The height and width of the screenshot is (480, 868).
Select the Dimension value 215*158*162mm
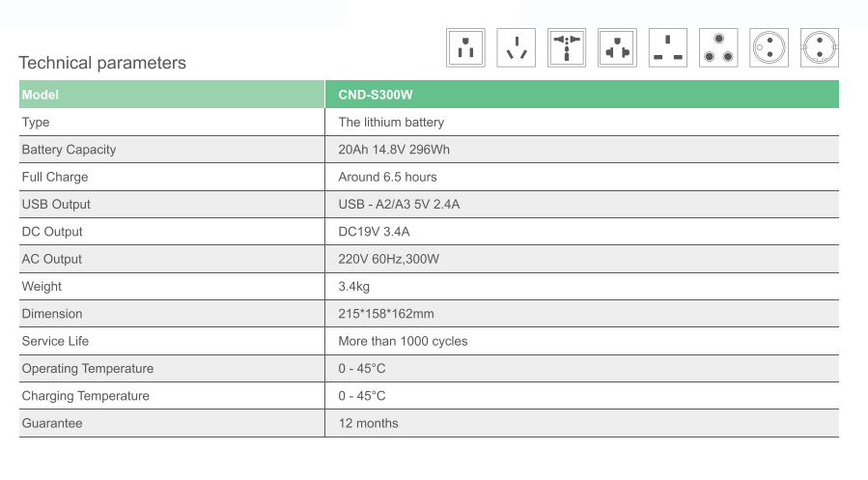pyautogui.click(x=386, y=314)
